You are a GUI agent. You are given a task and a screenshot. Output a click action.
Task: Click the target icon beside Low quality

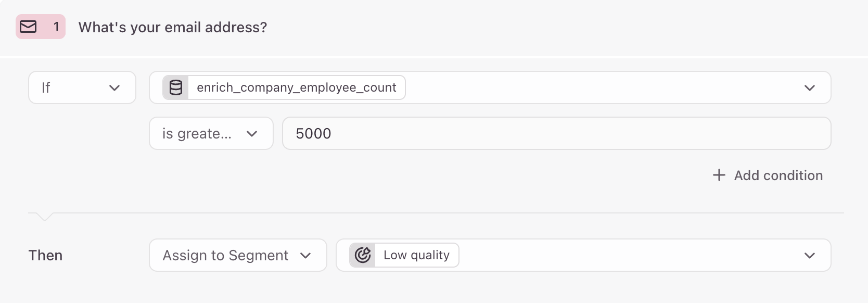click(363, 255)
